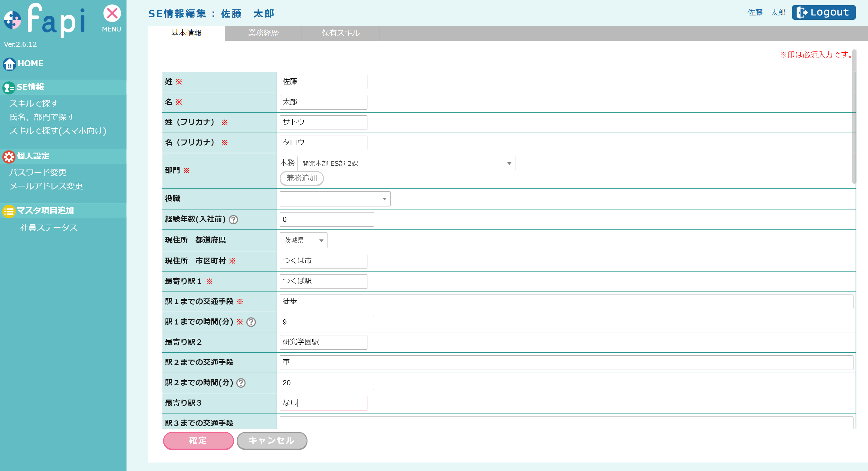The image size is (868, 471).
Task: Click the fapi puzzle logo icon
Action: click(x=12, y=20)
